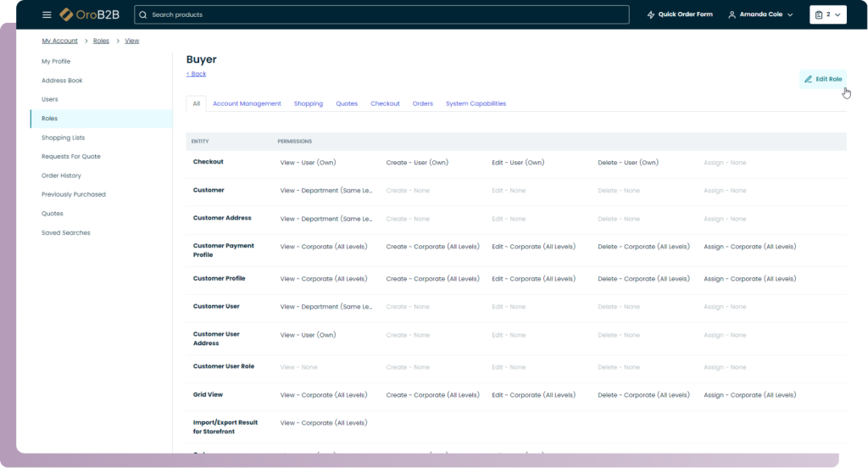Click the user profile icon
This screenshot has width=868, height=468.
(x=732, y=15)
